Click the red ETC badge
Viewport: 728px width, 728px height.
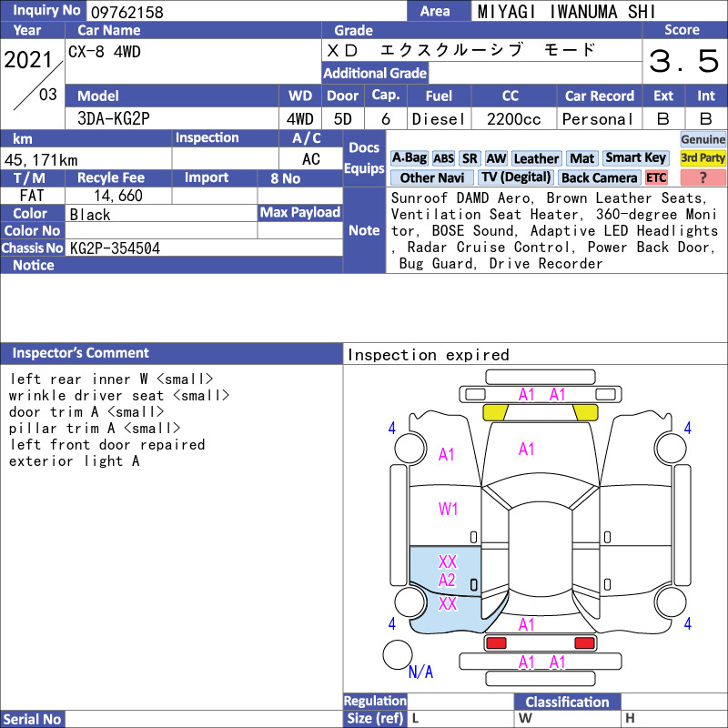[656, 177]
